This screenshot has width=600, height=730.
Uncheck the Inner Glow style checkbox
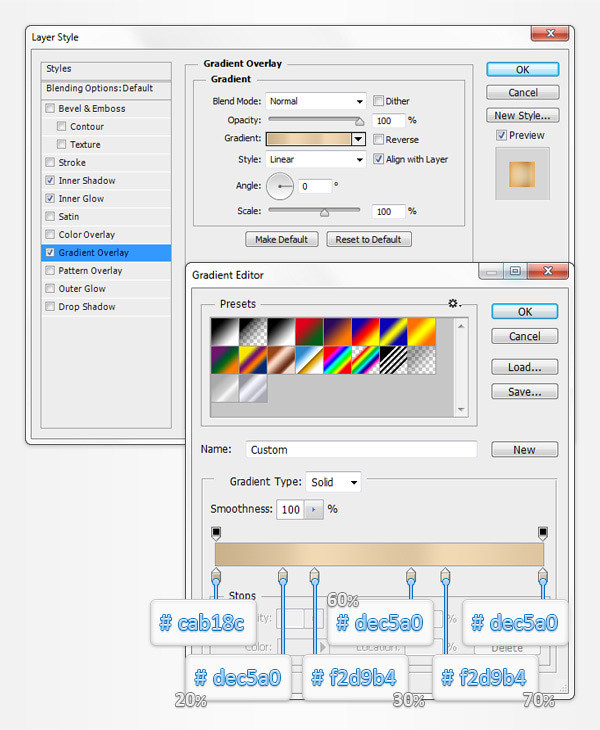(50, 199)
